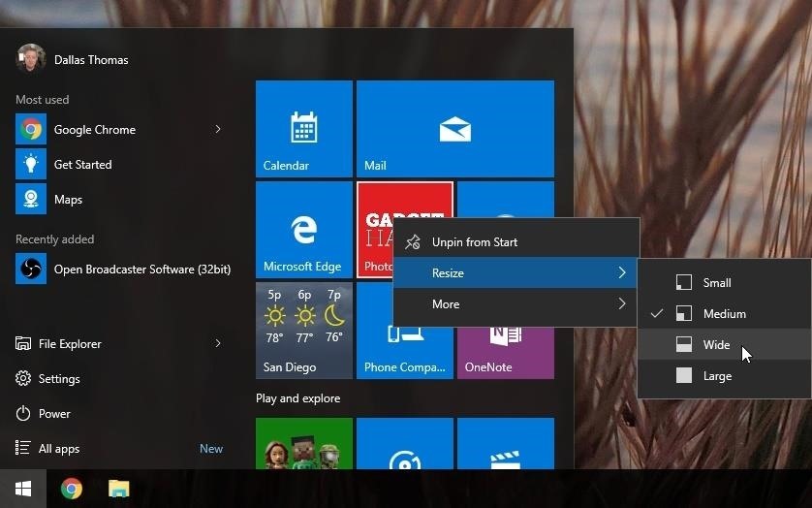Image resolution: width=812 pixels, height=508 pixels.
Task: Click the New label beside All apps
Action: point(211,449)
